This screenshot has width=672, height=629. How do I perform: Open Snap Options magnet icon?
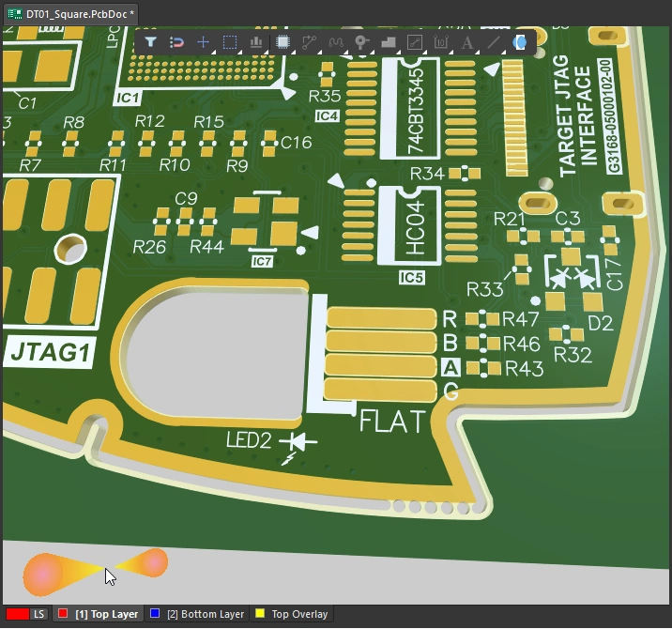pos(176,42)
